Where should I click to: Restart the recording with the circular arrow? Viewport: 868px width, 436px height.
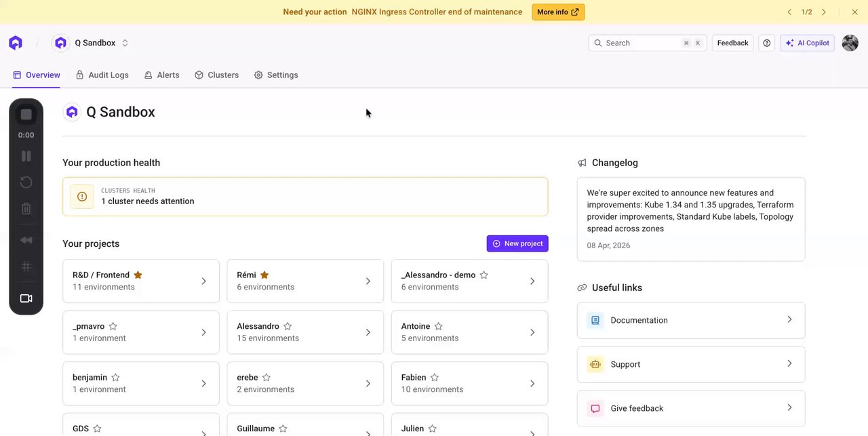pyautogui.click(x=26, y=182)
